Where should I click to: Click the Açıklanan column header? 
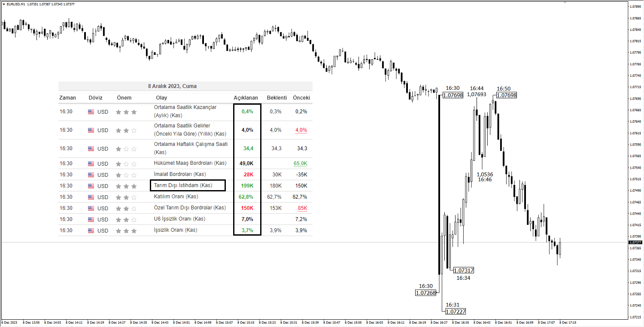[x=246, y=98]
